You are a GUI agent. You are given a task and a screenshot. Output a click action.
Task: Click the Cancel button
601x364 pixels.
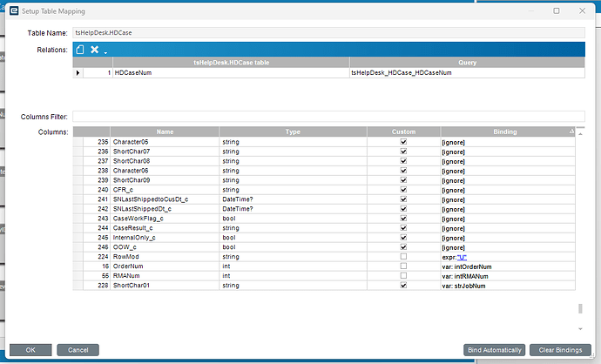click(78, 350)
